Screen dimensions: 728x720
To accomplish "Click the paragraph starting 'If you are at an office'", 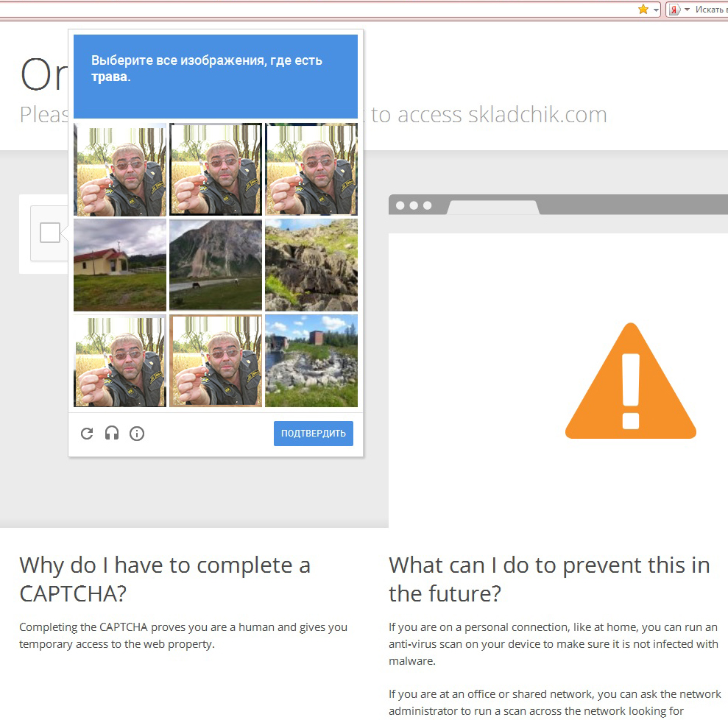I will click(555, 702).
